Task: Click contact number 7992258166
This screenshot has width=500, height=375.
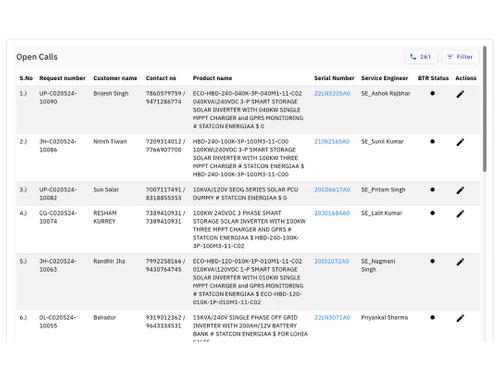Action: click(163, 261)
